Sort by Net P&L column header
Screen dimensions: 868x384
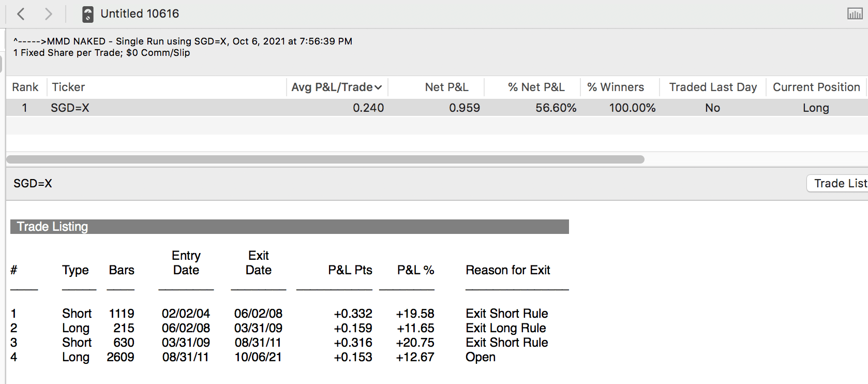(x=446, y=87)
